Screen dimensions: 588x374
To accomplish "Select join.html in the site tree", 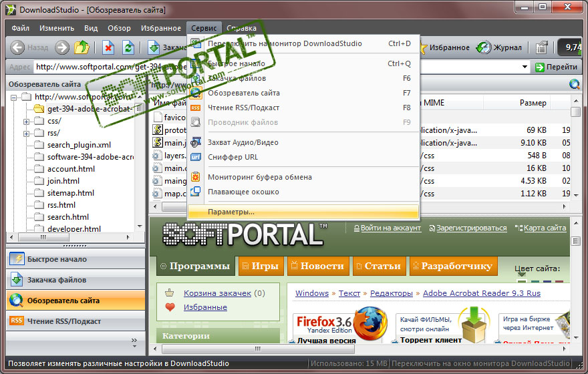I will pyautogui.click(x=63, y=181).
